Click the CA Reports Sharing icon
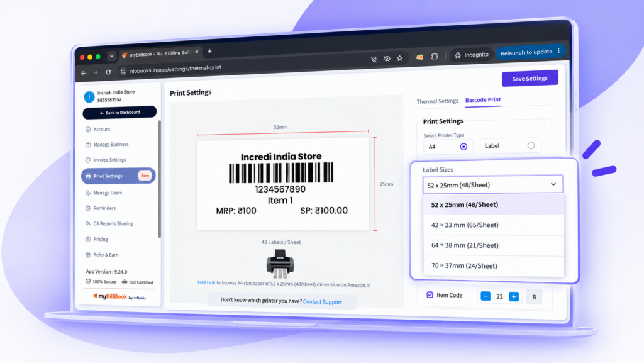This screenshot has height=363, width=644. click(x=88, y=224)
